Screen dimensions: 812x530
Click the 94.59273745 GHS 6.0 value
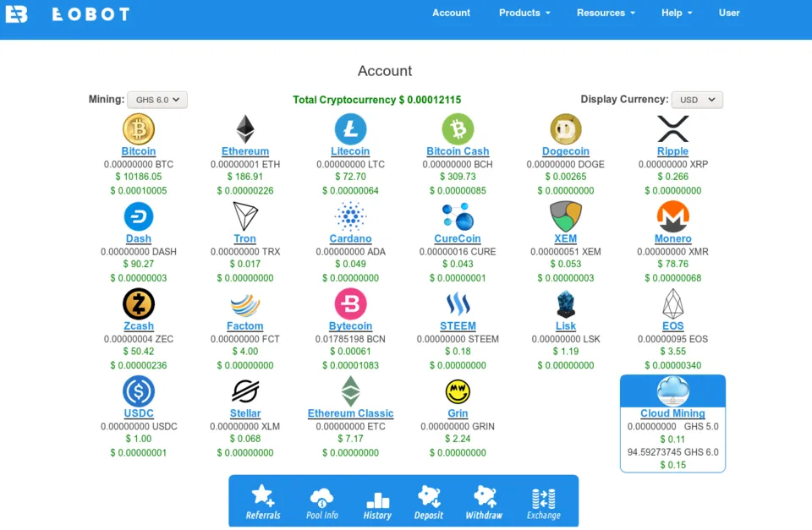pyautogui.click(x=672, y=452)
